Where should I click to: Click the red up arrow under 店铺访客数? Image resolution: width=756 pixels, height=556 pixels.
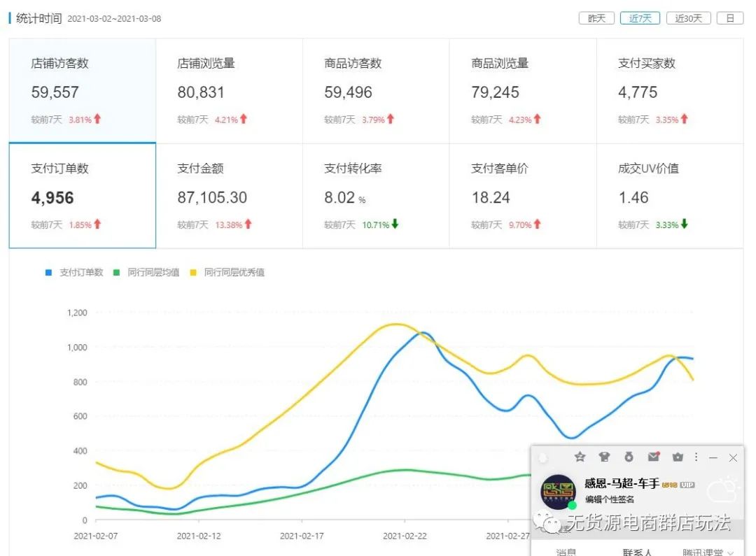(97, 118)
